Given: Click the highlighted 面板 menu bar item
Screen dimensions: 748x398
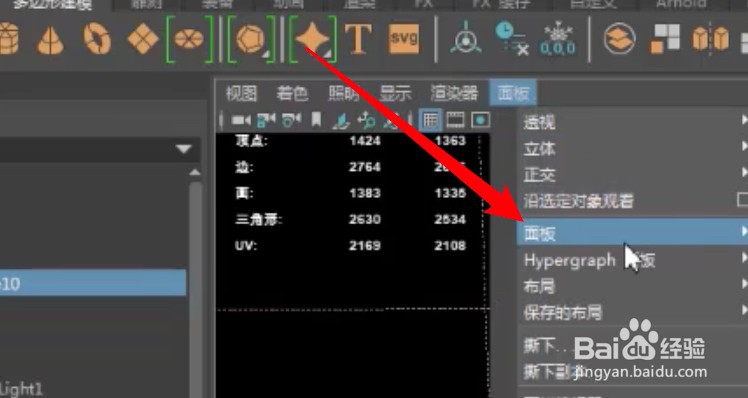Looking at the screenshot, I should [513, 93].
